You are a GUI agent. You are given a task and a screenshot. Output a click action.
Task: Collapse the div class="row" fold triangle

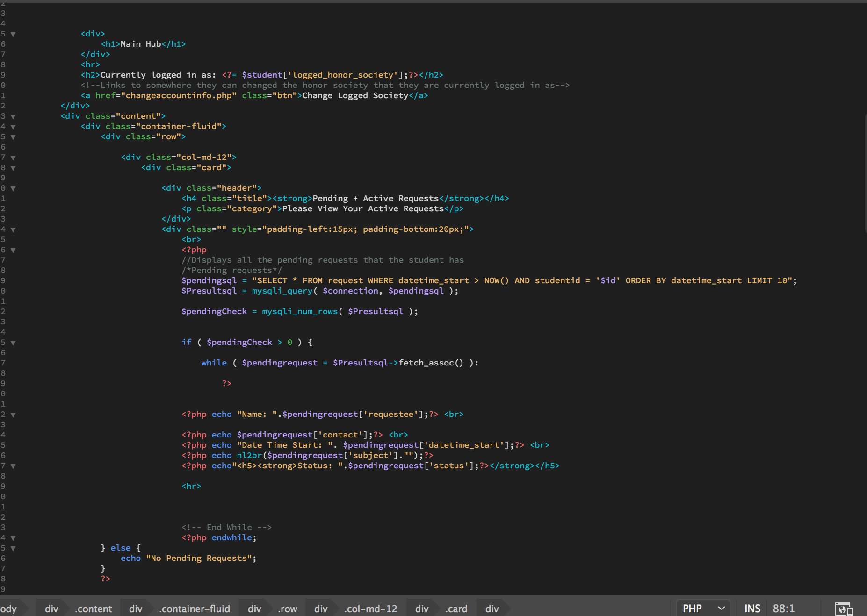click(x=13, y=137)
